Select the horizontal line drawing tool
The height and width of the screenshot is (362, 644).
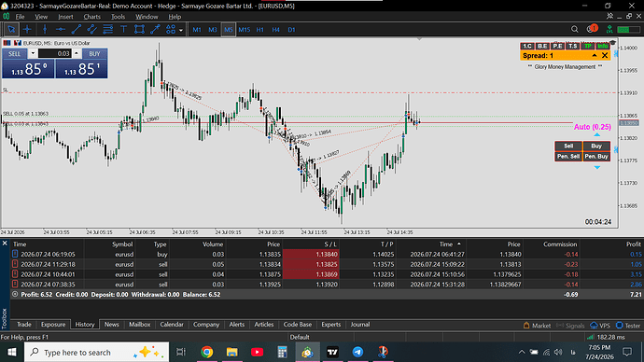click(x=61, y=30)
